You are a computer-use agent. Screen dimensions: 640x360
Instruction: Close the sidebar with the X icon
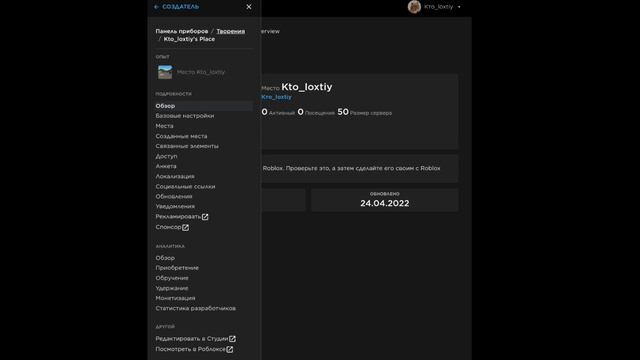(249, 7)
